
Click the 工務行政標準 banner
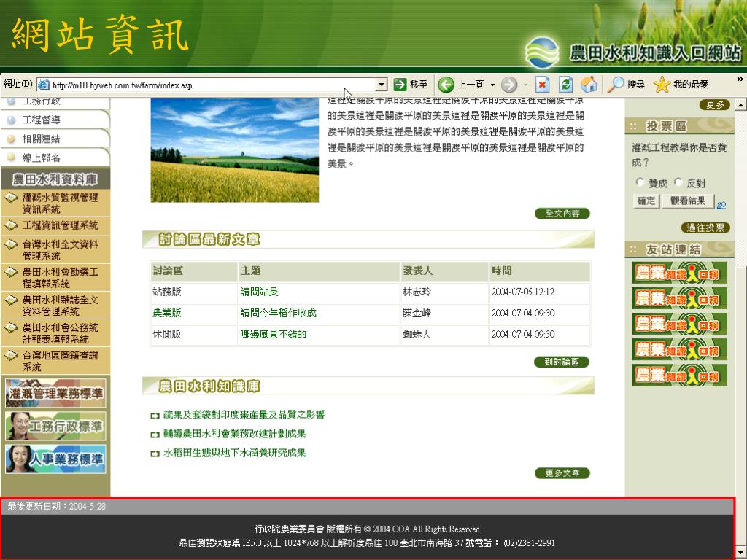(55, 426)
